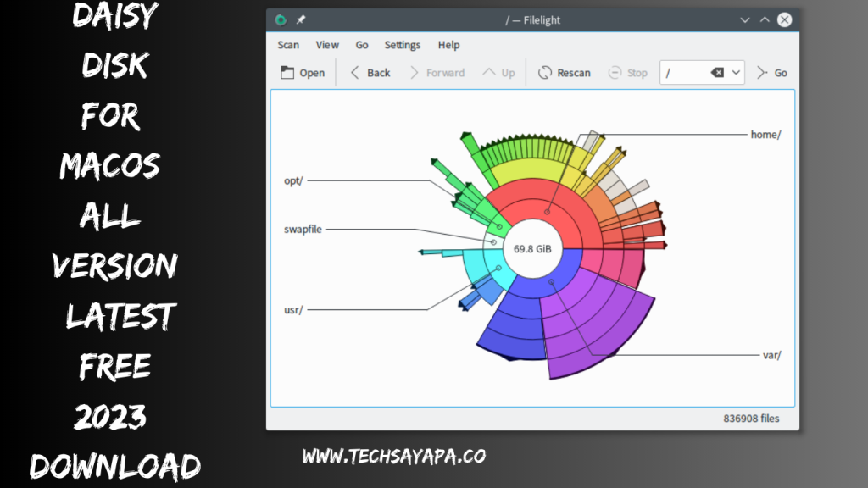This screenshot has height=488, width=868.
Task: Click the Go toolbar button at the right
Action: 771,73
